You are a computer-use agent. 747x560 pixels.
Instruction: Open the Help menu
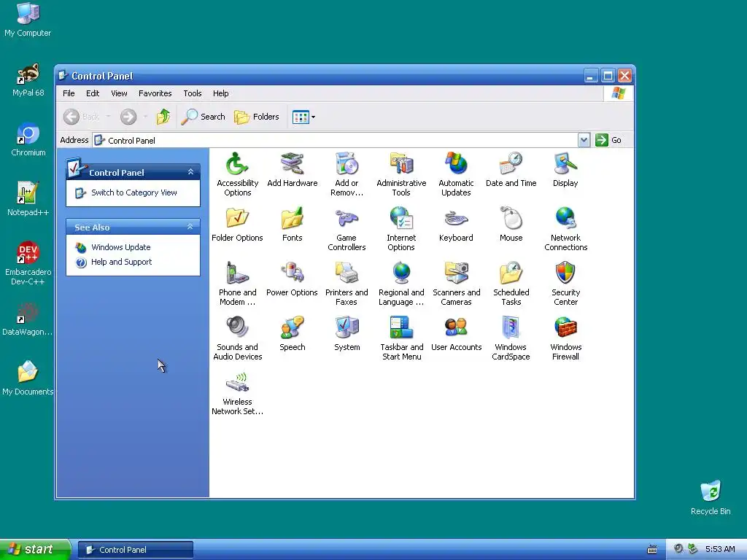coord(220,93)
